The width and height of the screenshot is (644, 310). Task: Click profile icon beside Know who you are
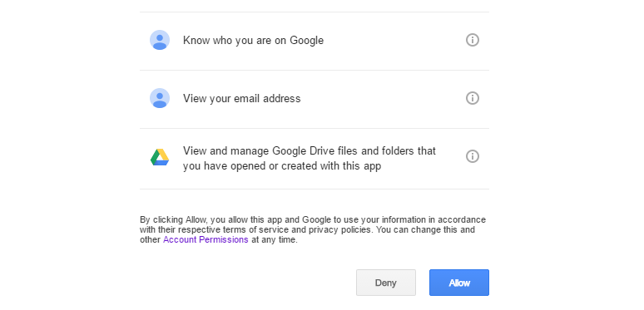[160, 40]
